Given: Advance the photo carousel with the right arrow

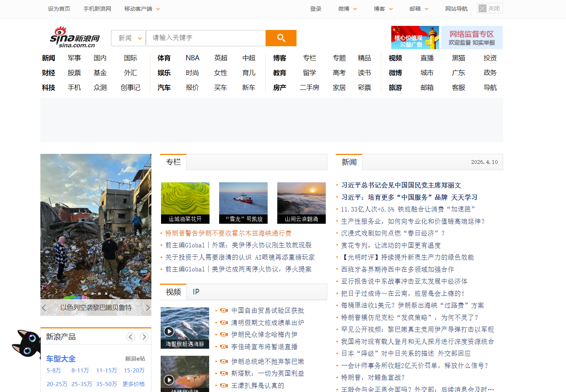Looking at the screenshot, I should 148,307.
